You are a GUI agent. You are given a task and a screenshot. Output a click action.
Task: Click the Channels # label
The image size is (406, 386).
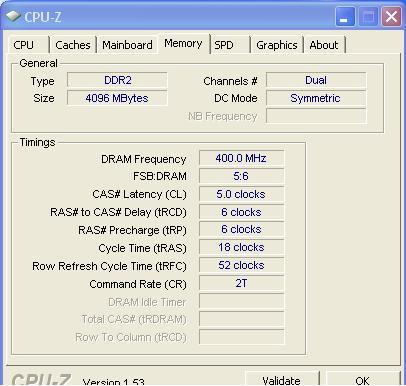(x=230, y=81)
